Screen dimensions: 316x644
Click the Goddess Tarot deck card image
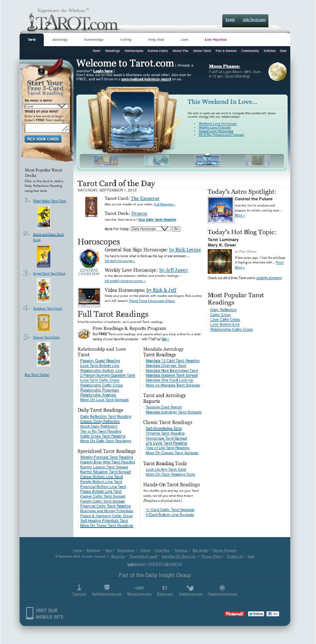pos(43,323)
